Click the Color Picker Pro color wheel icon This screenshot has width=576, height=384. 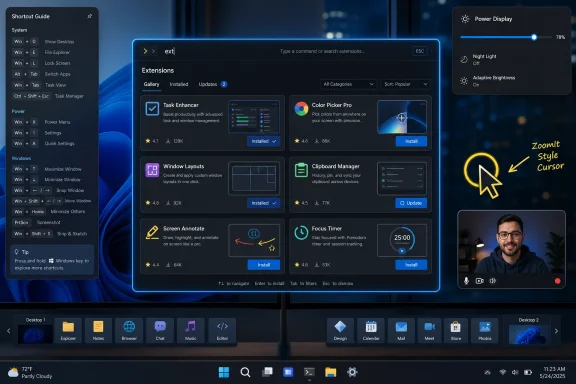(301, 109)
